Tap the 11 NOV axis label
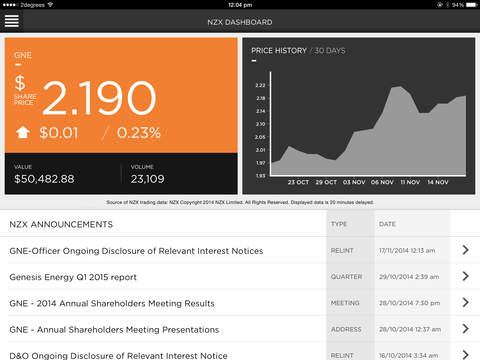This screenshot has width=480, height=360. coord(410,182)
